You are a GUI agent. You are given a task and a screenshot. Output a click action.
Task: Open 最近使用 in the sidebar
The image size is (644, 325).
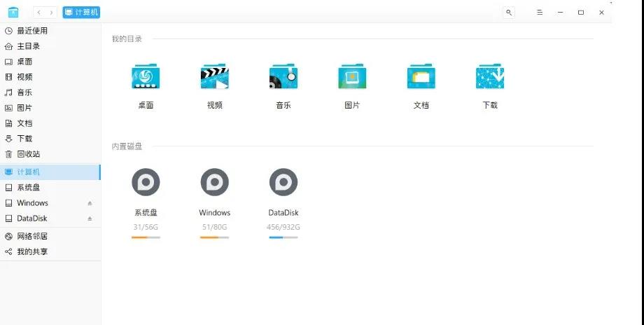tap(32, 31)
